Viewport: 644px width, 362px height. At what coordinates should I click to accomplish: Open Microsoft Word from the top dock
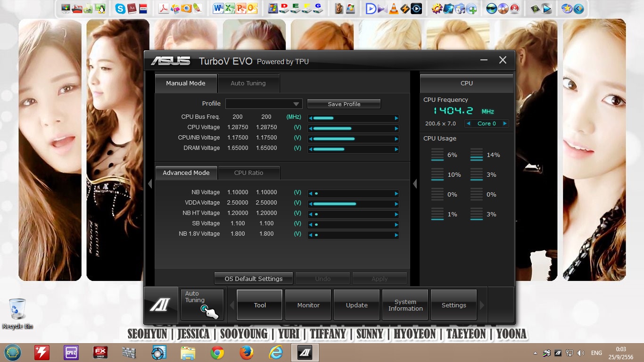click(x=218, y=8)
